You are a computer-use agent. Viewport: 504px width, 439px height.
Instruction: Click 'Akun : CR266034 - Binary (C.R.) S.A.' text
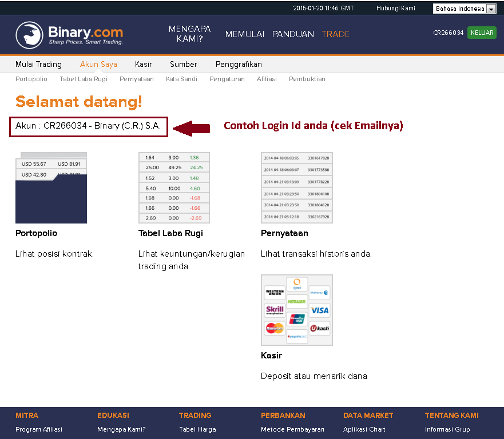click(88, 126)
